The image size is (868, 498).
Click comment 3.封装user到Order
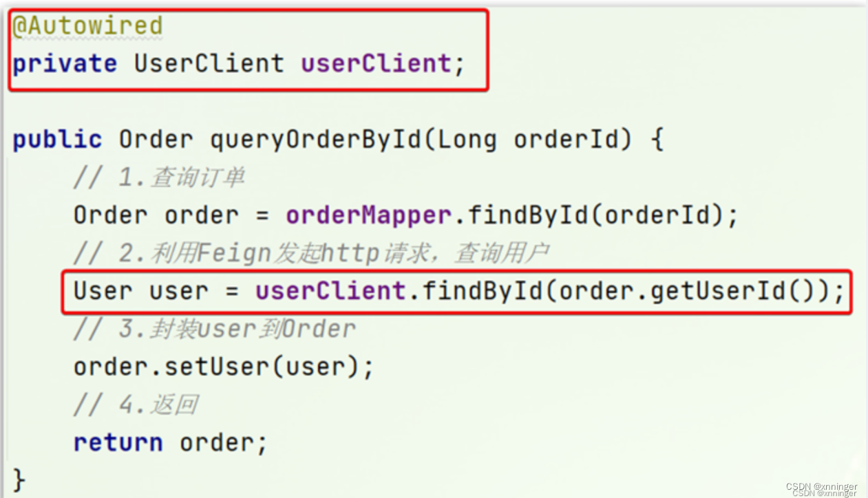[x=214, y=329]
